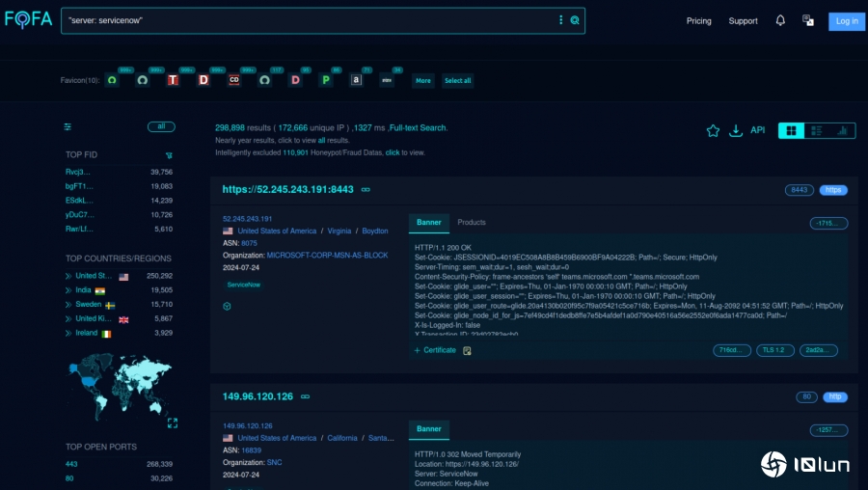The image size is (868, 490).
Task: Switch to grid card view mode
Action: (791, 131)
